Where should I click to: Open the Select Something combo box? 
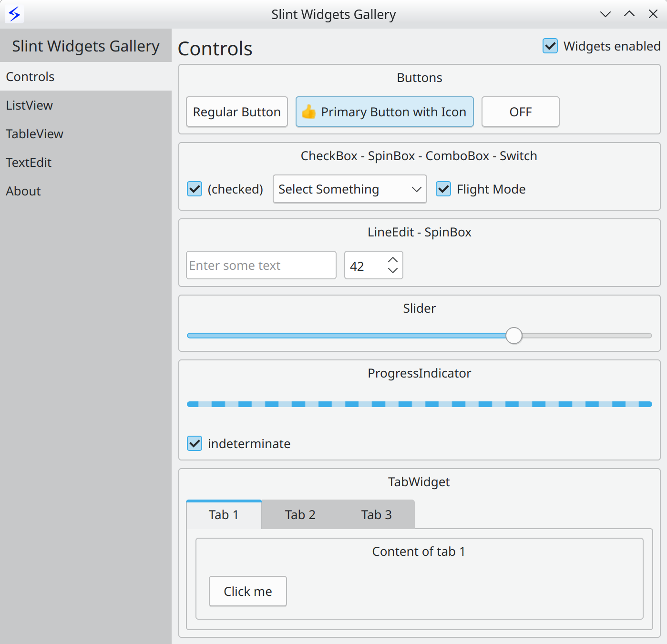(x=350, y=189)
